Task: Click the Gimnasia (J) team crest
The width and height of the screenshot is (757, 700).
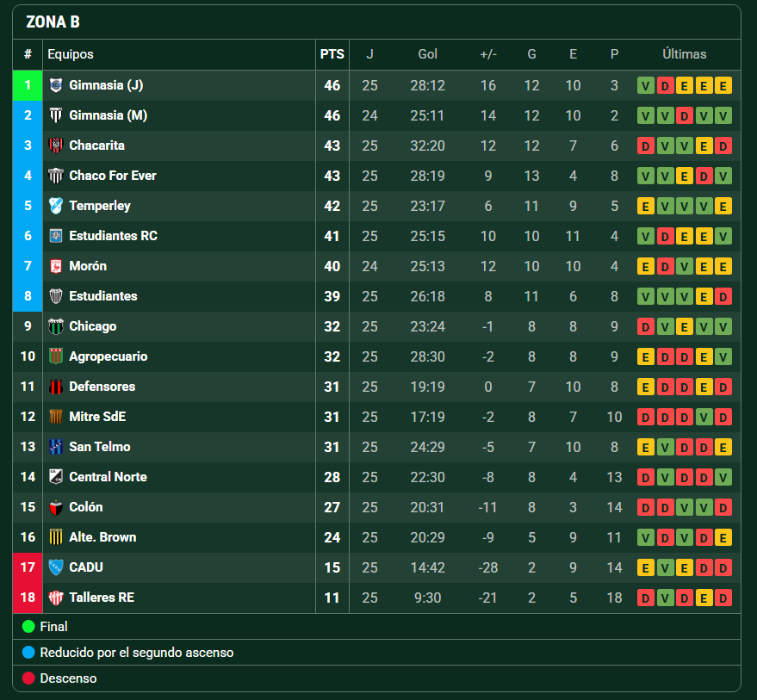Action: click(x=56, y=85)
